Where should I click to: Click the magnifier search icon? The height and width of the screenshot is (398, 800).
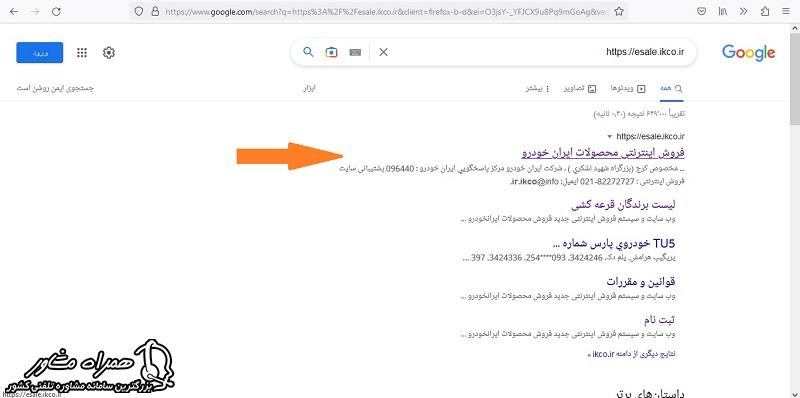tap(308, 52)
